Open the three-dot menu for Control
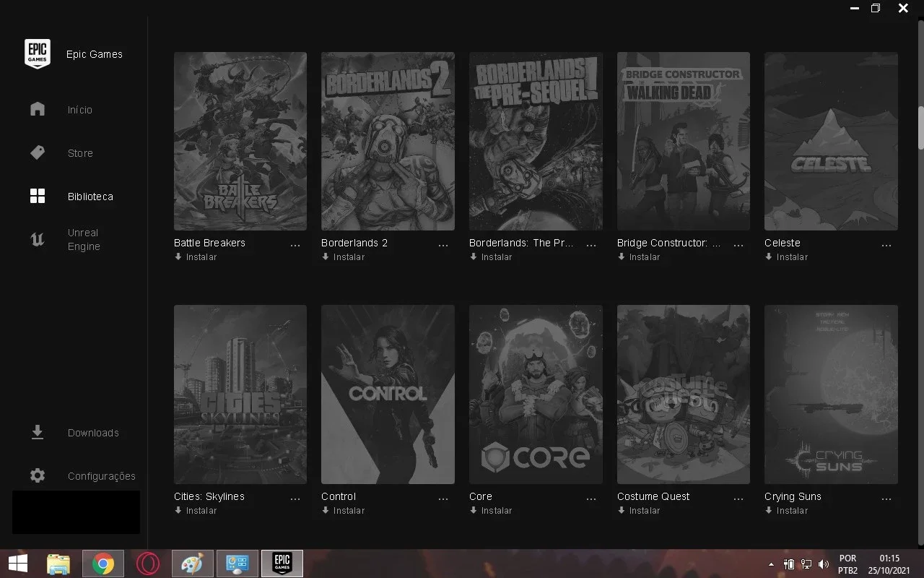The image size is (924, 578). (443, 499)
